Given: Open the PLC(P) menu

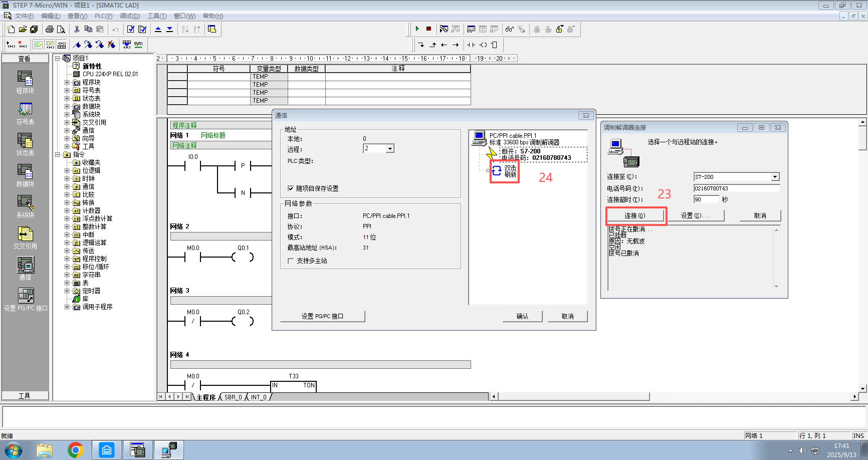Looking at the screenshot, I should [x=103, y=16].
